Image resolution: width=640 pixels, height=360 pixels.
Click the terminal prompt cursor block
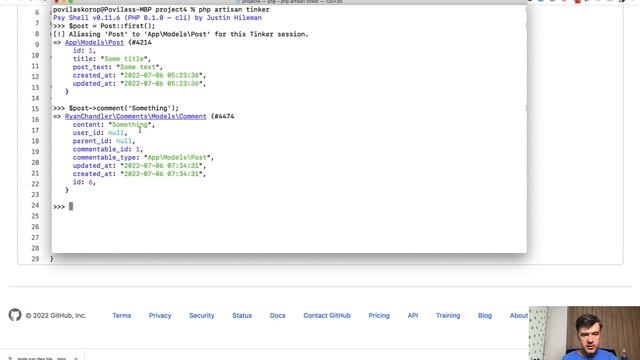[x=71, y=207]
